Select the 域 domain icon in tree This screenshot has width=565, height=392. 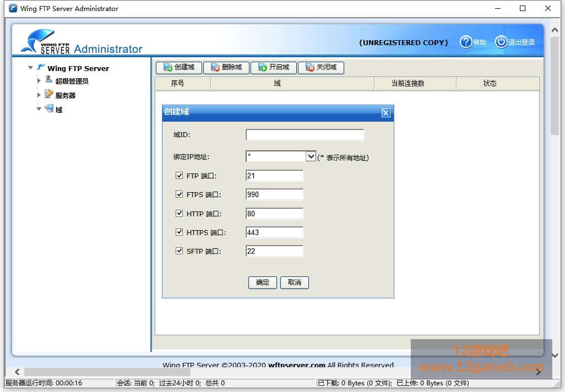point(49,108)
